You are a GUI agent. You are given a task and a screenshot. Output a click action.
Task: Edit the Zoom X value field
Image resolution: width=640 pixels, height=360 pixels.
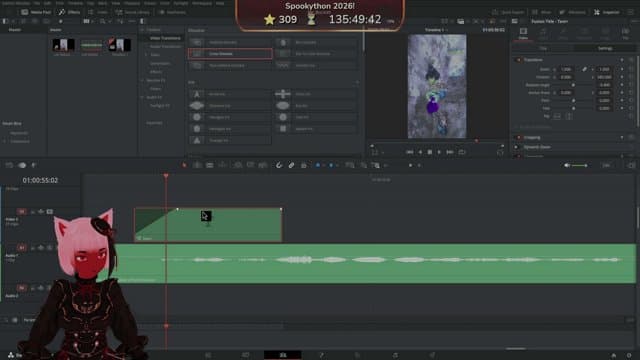point(566,69)
